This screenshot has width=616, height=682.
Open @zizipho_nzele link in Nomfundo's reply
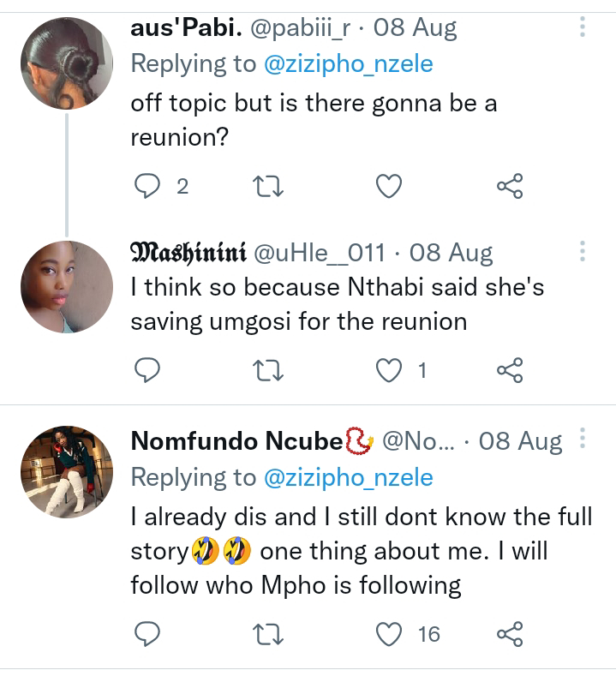[x=349, y=477]
